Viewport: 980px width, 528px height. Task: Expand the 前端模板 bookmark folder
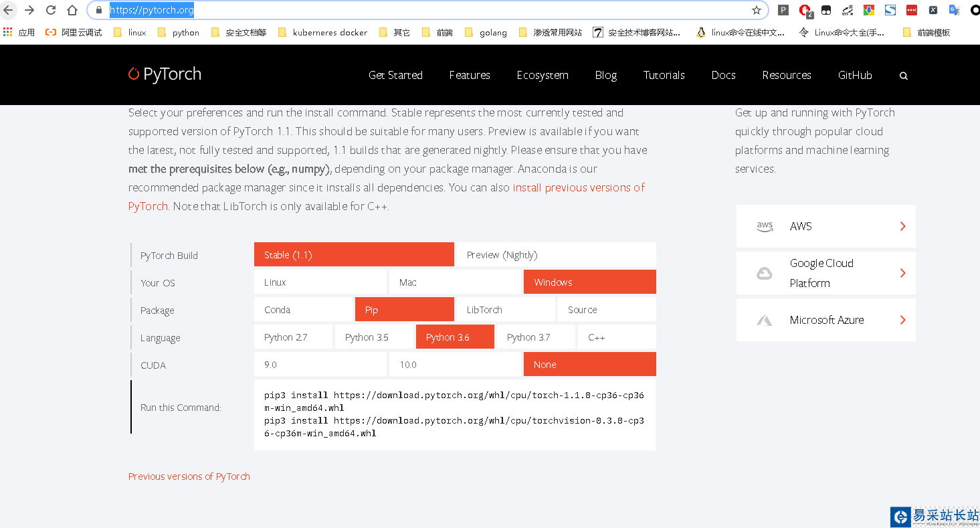pos(926,32)
